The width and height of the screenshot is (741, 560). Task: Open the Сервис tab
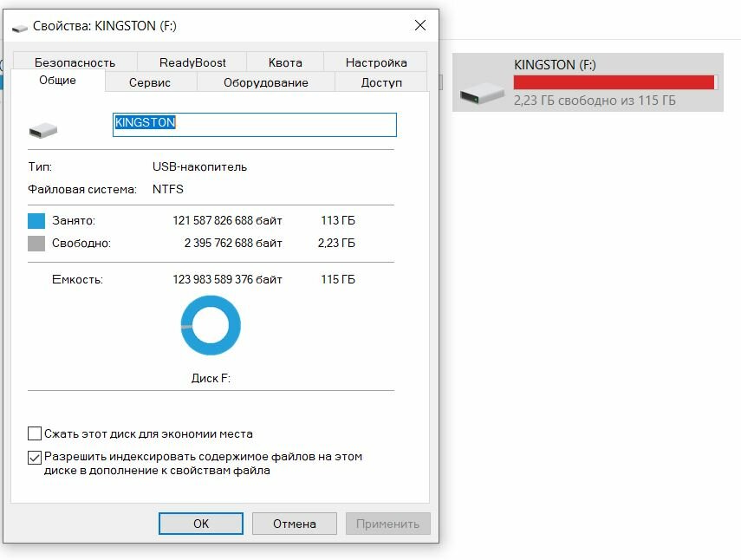(x=150, y=82)
